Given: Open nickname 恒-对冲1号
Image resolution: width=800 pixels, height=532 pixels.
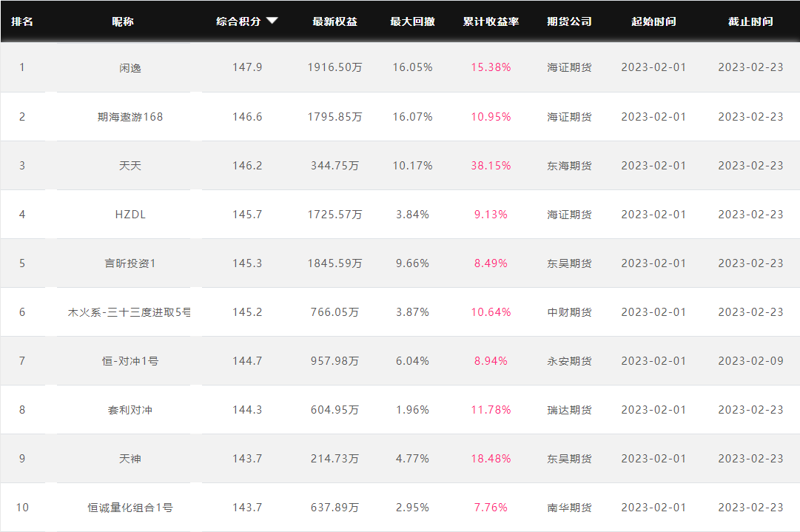Looking at the screenshot, I should pos(130,361).
